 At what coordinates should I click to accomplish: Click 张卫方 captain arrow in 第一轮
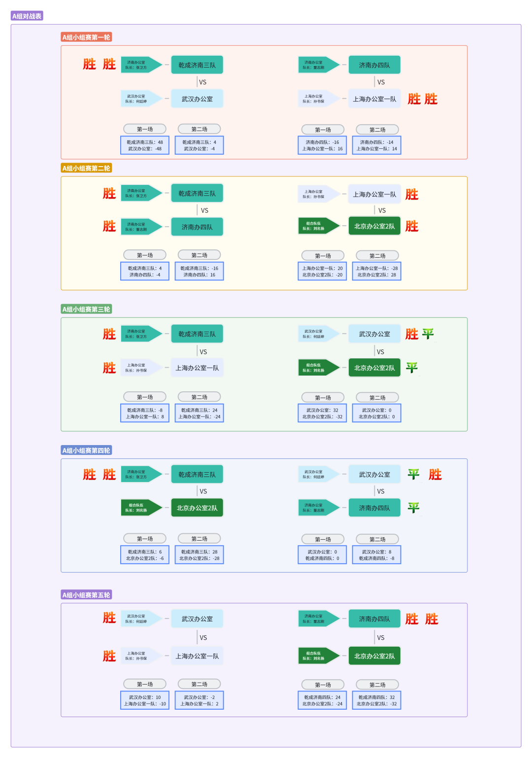(x=141, y=65)
